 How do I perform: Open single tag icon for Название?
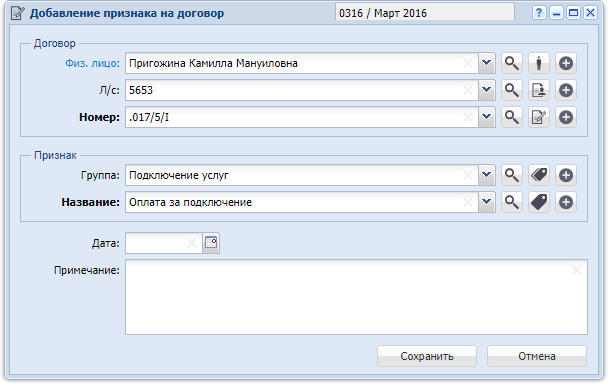[539, 202]
